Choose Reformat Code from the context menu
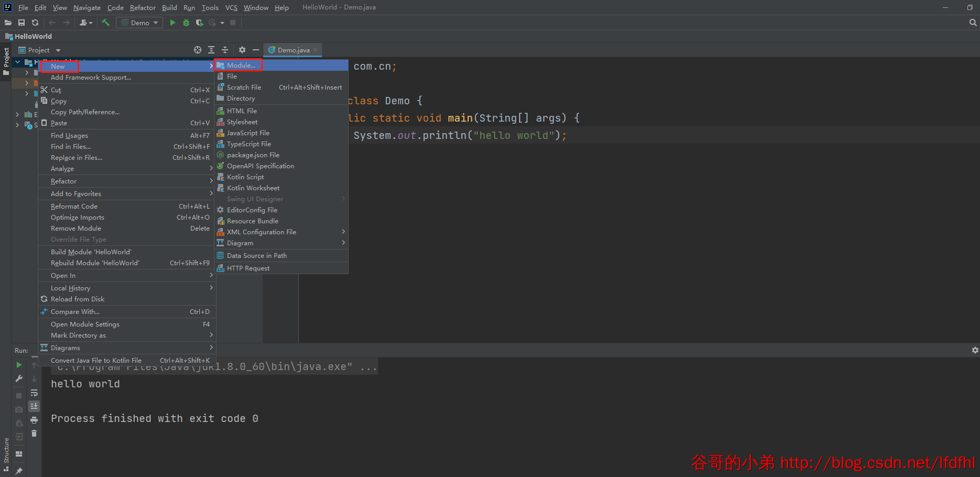980x477 pixels. pyautogui.click(x=127, y=206)
